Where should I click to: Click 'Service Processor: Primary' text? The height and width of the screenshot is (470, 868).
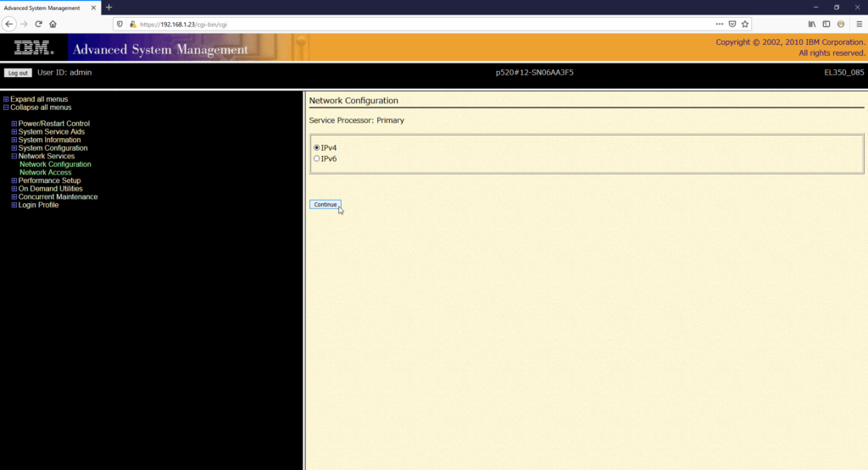357,120
